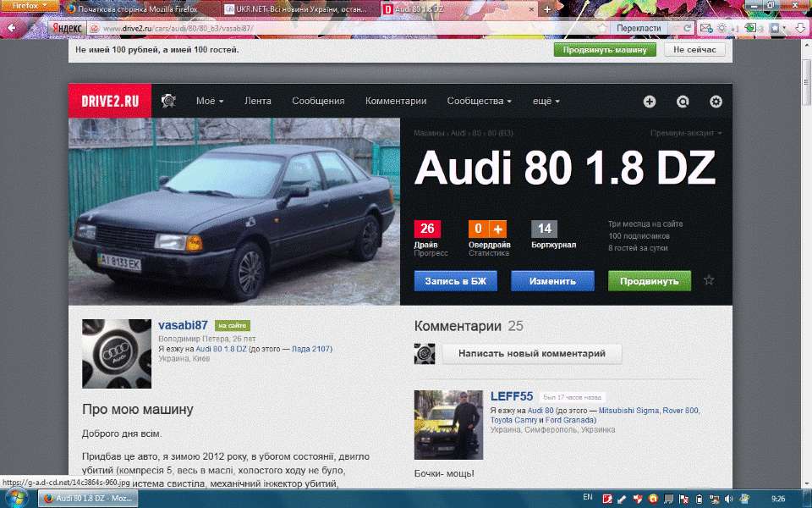
Task: Expand the ещё dropdown menu
Action: tap(546, 101)
